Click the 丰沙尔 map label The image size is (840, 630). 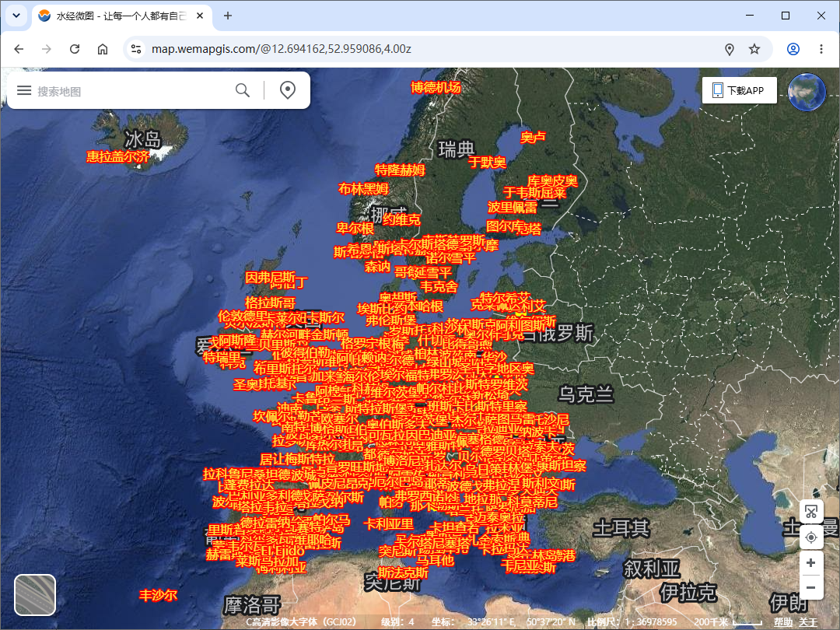158,595
